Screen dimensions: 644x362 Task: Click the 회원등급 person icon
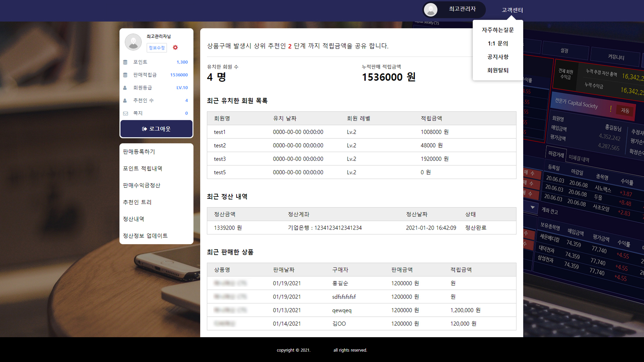point(125,87)
